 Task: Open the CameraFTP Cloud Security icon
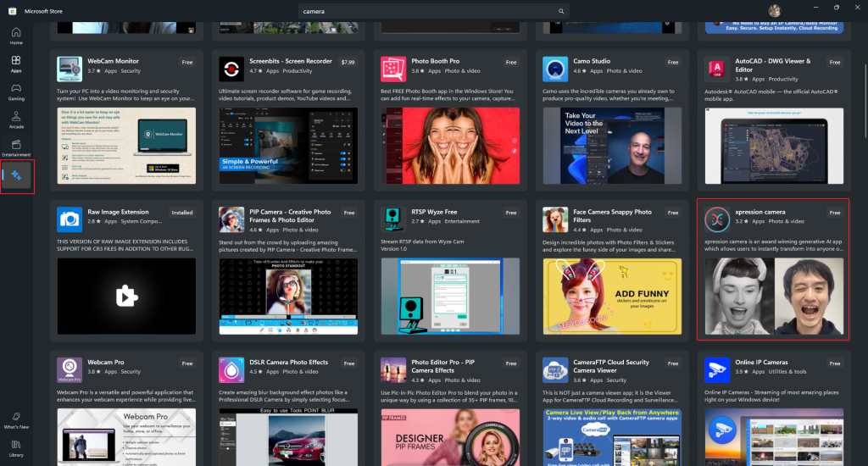click(555, 370)
